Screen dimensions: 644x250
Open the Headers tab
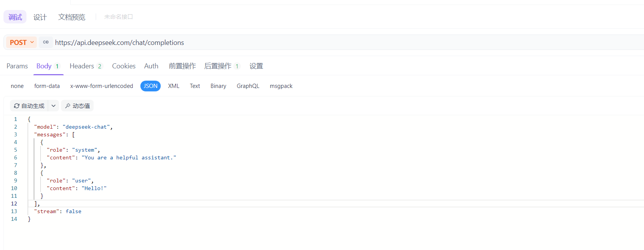point(86,66)
